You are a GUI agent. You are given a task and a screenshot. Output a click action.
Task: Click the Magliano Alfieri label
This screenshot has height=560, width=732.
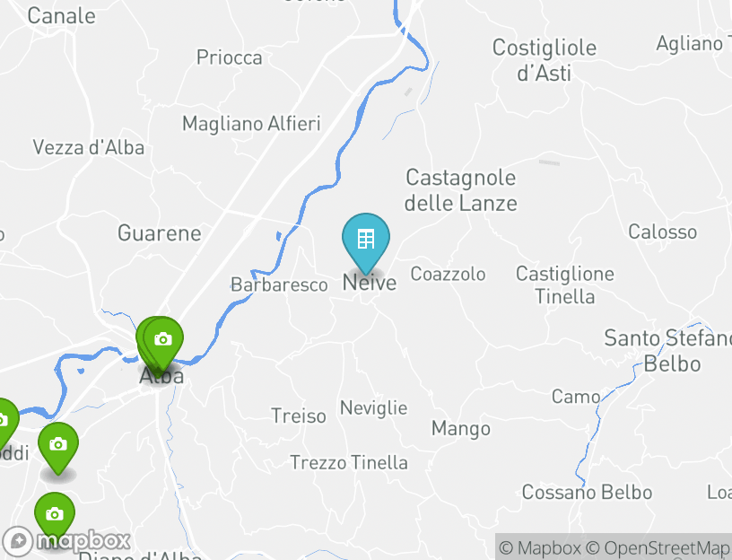pyautogui.click(x=251, y=124)
